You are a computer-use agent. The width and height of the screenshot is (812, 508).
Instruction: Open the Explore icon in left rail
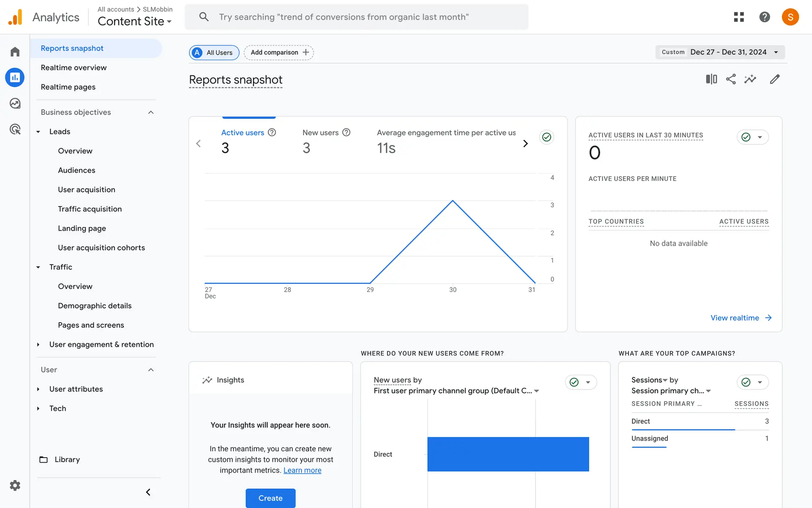point(15,103)
